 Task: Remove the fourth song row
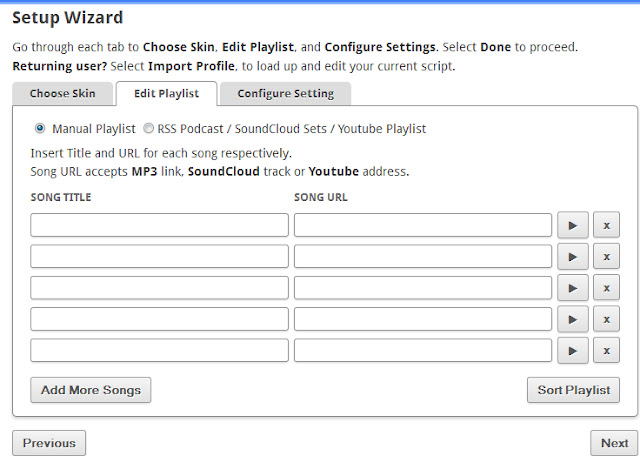(x=606, y=319)
